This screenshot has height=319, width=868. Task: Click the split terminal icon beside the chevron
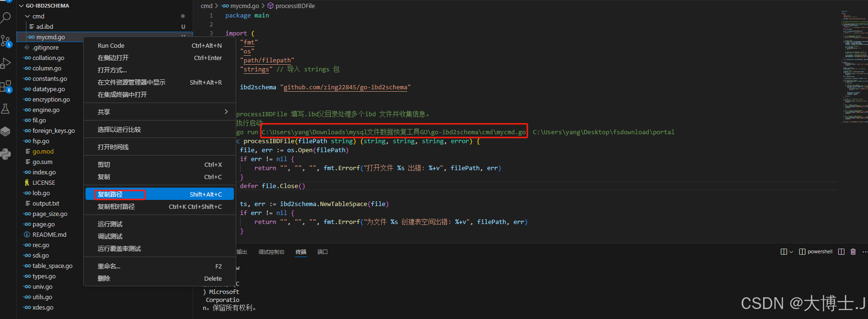[x=784, y=251]
